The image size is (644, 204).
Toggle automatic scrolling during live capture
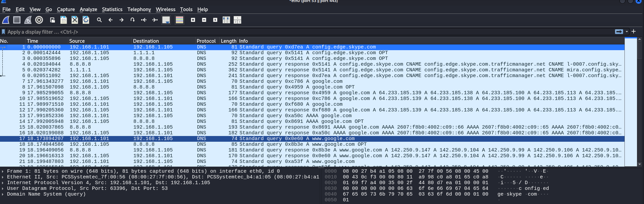click(166, 20)
